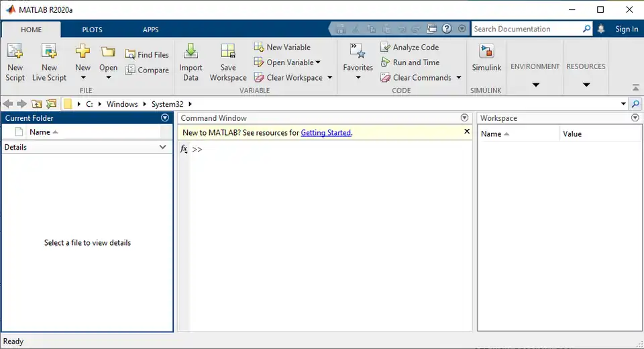Click the Analyze Code icon
This screenshot has width=644, height=349.
click(x=386, y=48)
